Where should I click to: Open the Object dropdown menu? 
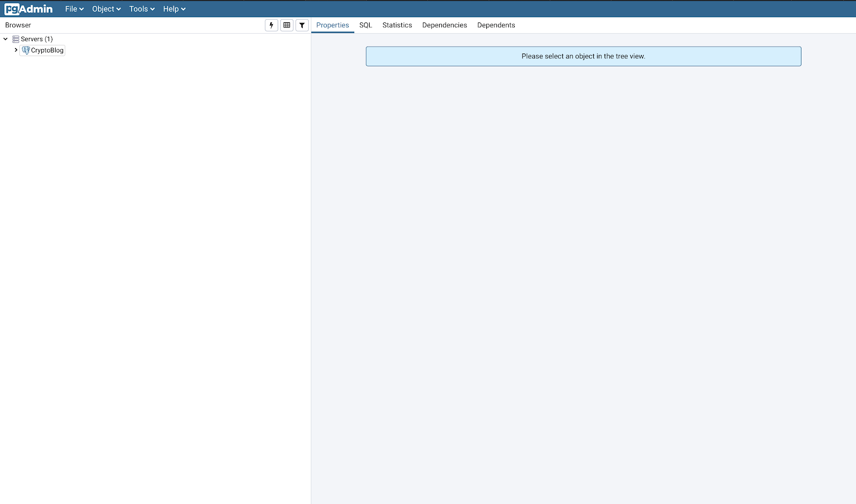click(106, 9)
